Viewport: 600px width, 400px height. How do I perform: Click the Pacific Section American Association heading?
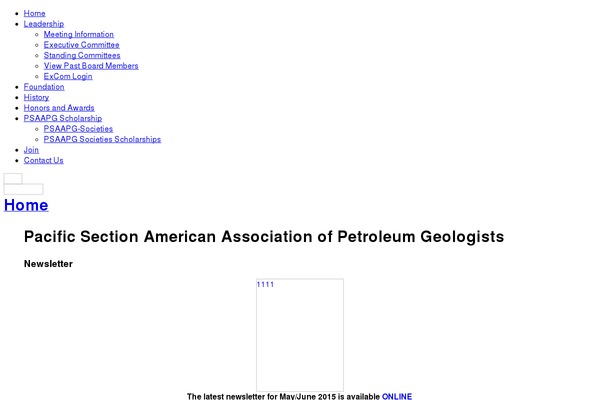click(264, 237)
